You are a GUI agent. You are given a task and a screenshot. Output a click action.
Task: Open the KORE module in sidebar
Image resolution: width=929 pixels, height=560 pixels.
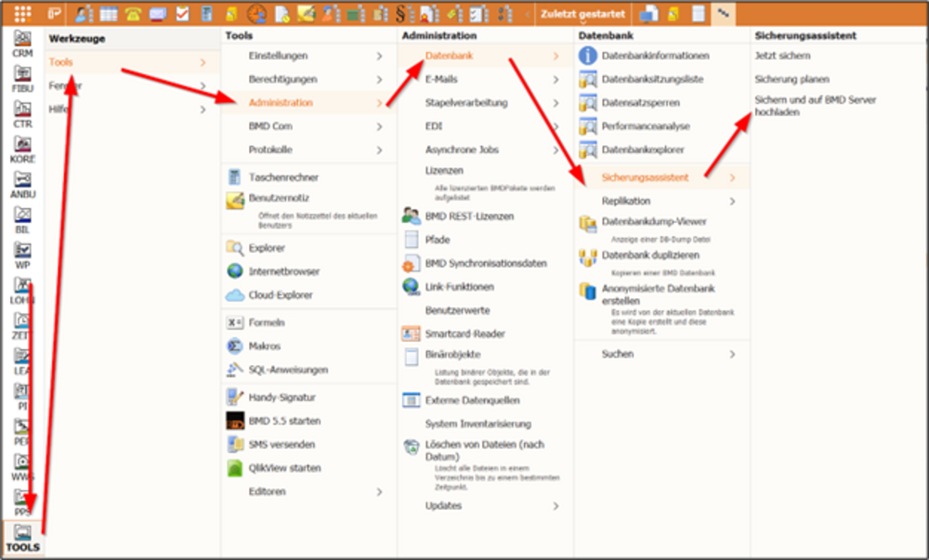coord(22,150)
